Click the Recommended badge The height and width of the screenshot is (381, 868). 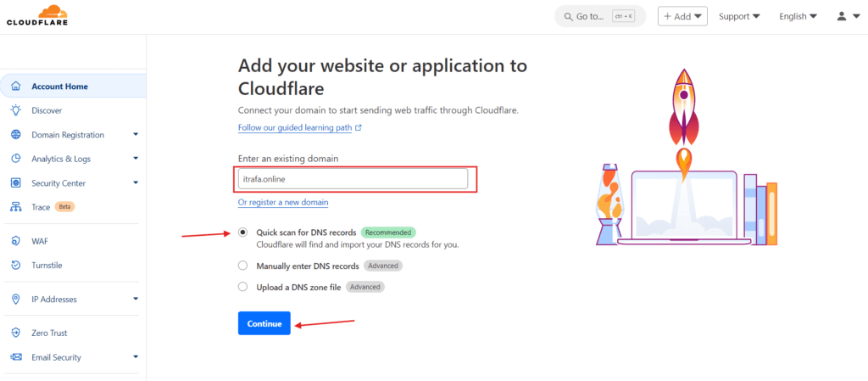point(388,233)
